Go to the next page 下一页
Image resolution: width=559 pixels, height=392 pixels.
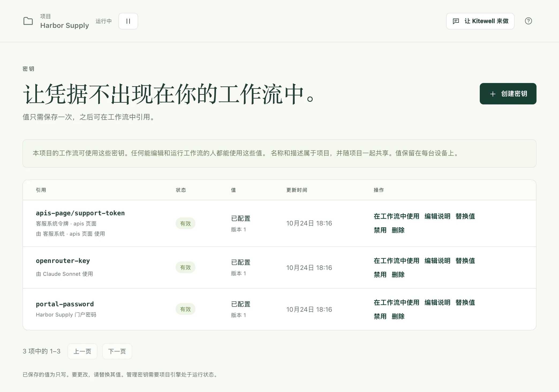point(117,351)
